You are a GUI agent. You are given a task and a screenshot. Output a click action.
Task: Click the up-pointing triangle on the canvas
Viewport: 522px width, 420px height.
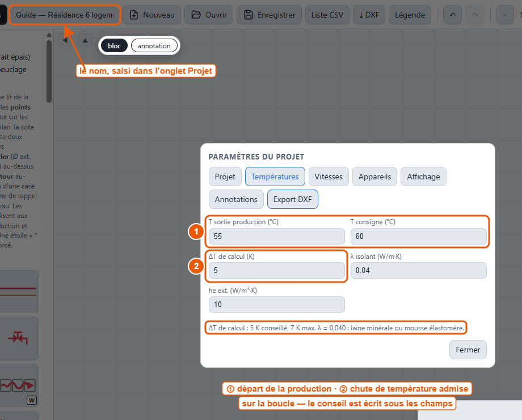pyautogui.click(x=85, y=40)
